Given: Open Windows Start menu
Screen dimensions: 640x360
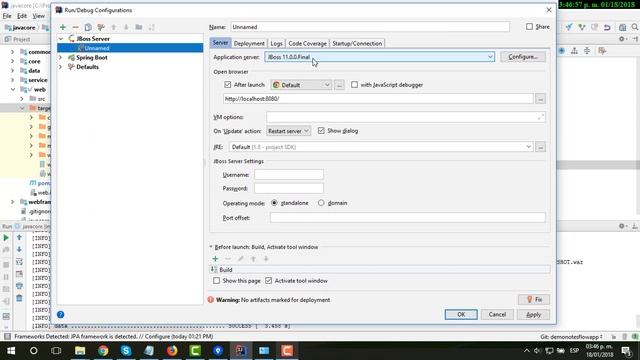Looking at the screenshot, I should pos(11,351).
